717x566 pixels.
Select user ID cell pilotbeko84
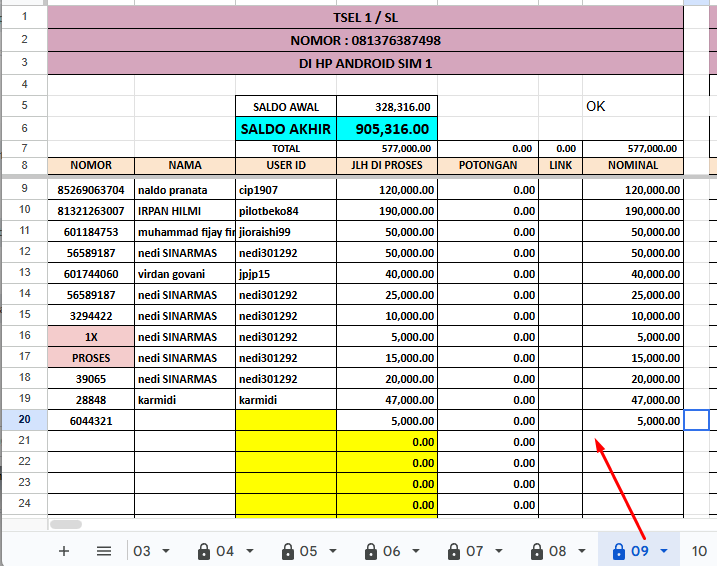click(286, 211)
